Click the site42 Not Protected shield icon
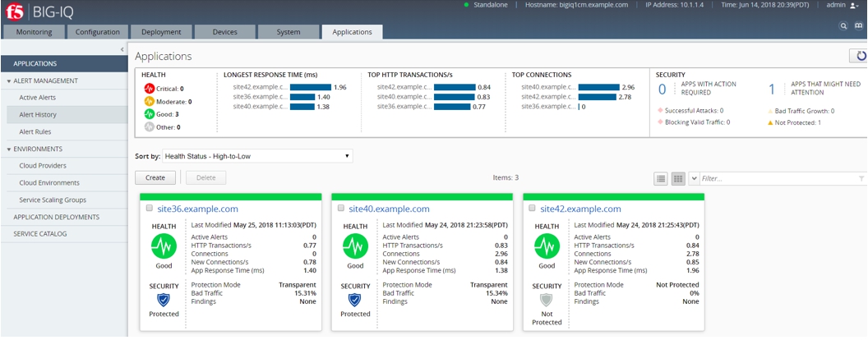 click(547, 301)
